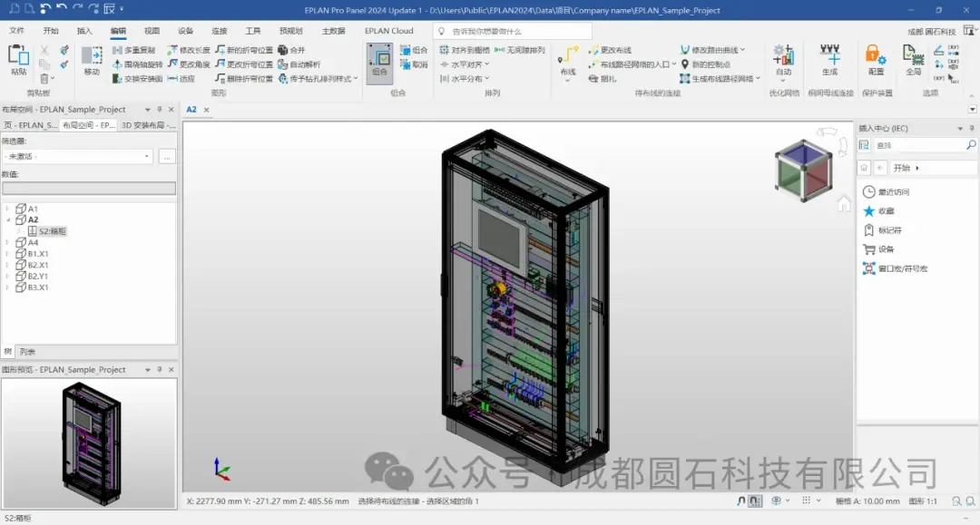This screenshot has height=525, width=980.
Task: Toggle the pin on the 插入中心 panel
Action: tap(971, 128)
